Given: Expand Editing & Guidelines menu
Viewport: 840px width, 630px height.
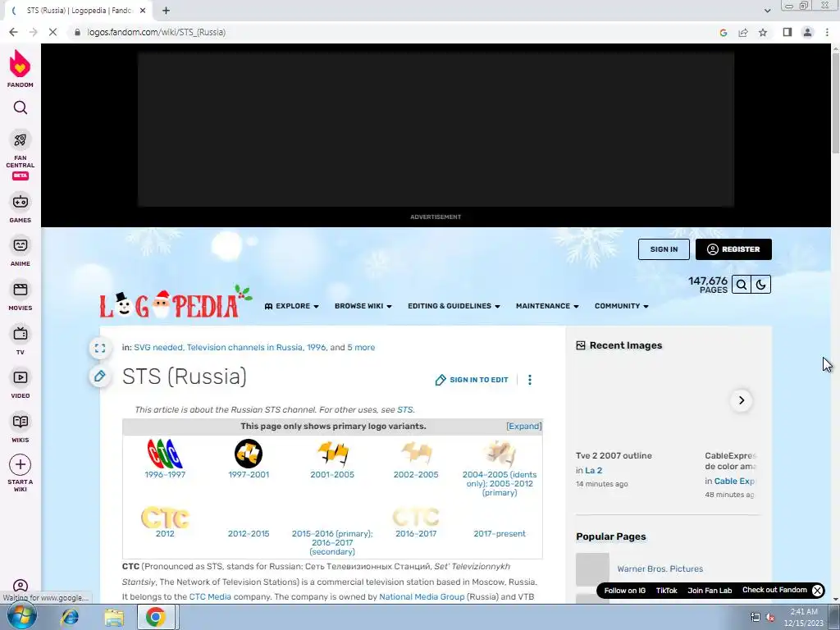Looking at the screenshot, I should 454,306.
